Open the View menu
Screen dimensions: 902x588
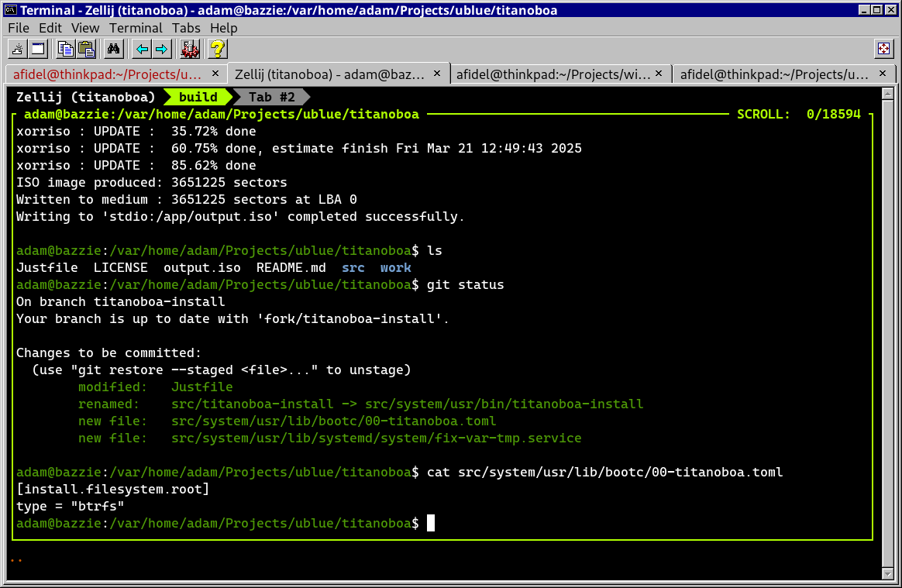[x=85, y=28]
